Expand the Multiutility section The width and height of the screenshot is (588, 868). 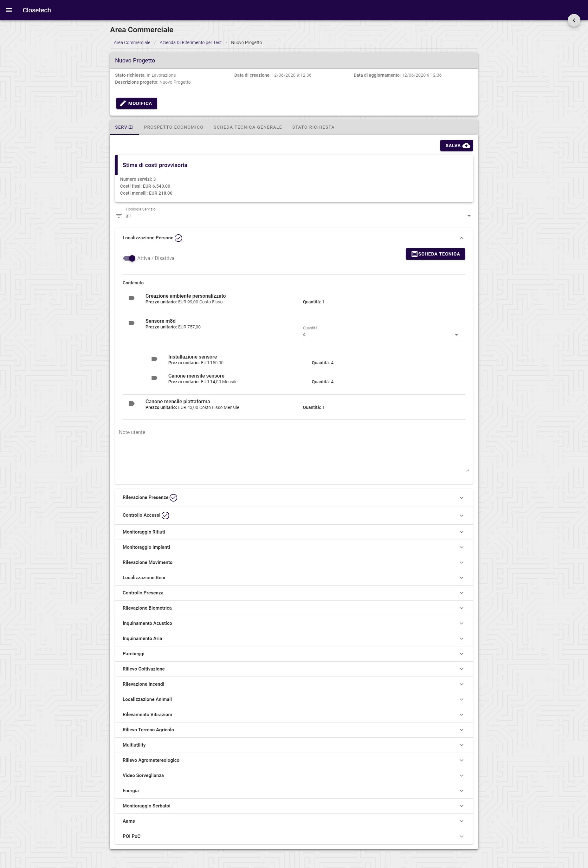point(294,745)
